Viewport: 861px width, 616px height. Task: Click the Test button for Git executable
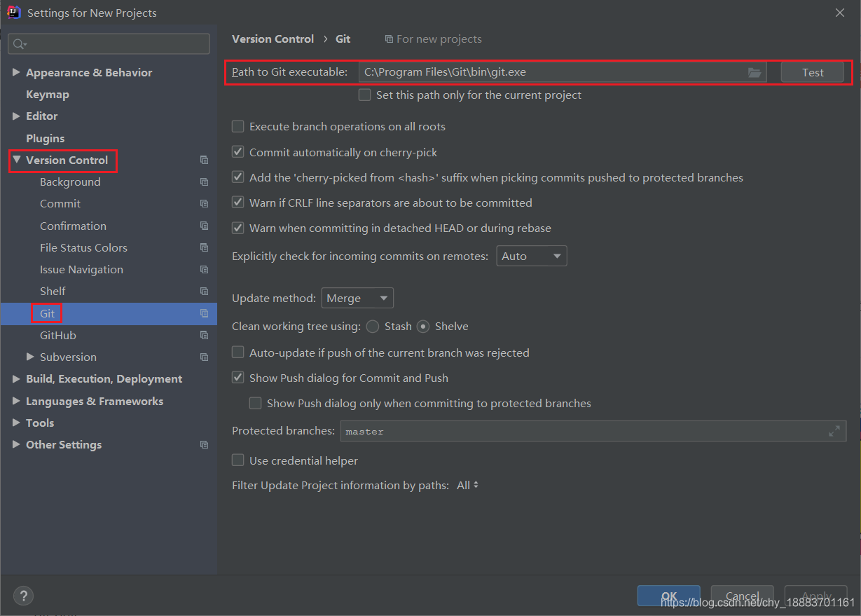pyautogui.click(x=813, y=72)
